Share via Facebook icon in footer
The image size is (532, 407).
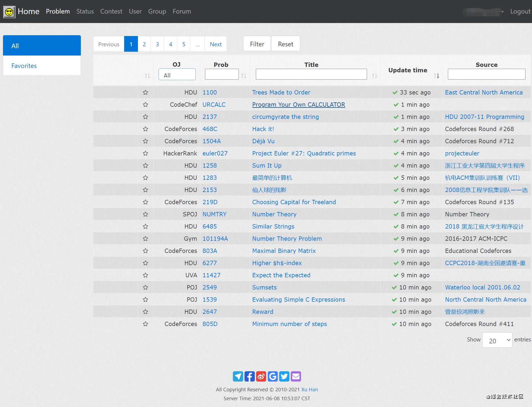click(x=249, y=376)
